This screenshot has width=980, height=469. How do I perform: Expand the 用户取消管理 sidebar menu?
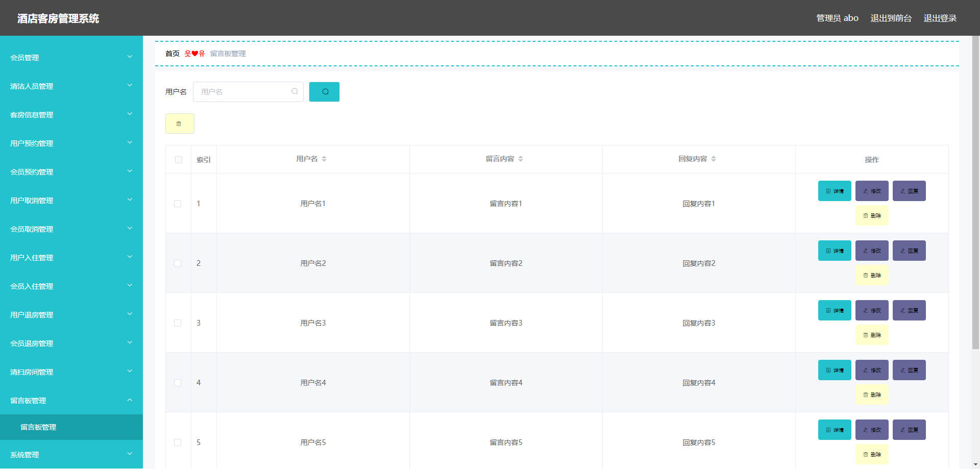71,200
